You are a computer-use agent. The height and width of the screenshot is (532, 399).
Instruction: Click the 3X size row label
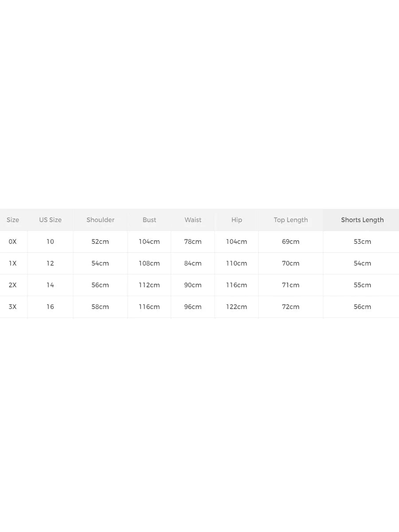pyautogui.click(x=13, y=307)
